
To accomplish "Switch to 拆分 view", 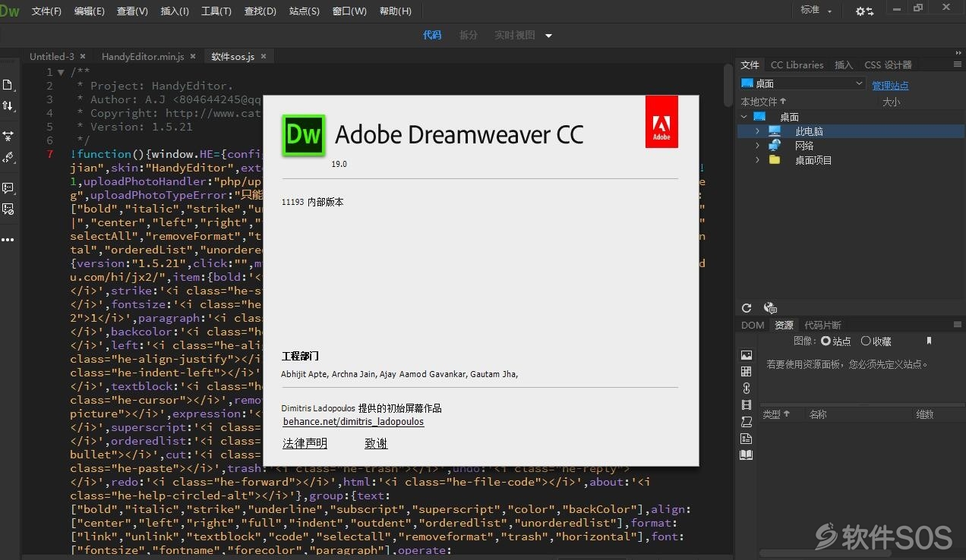I will pos(469,35).
